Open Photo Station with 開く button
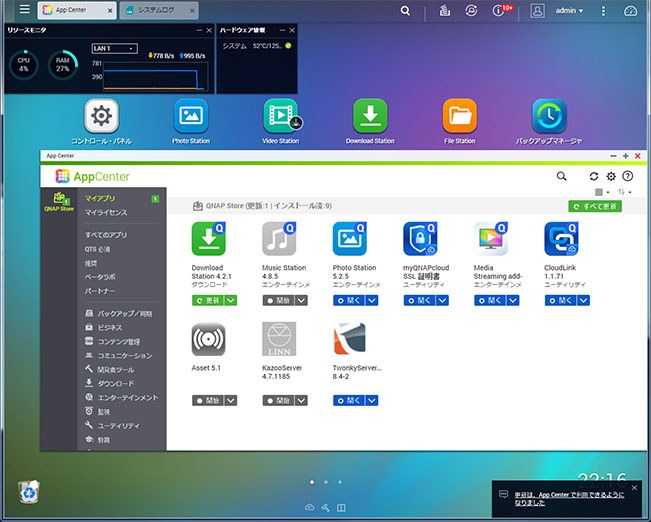This screenshot has width=651, height=522. click(x=349, y=300)
